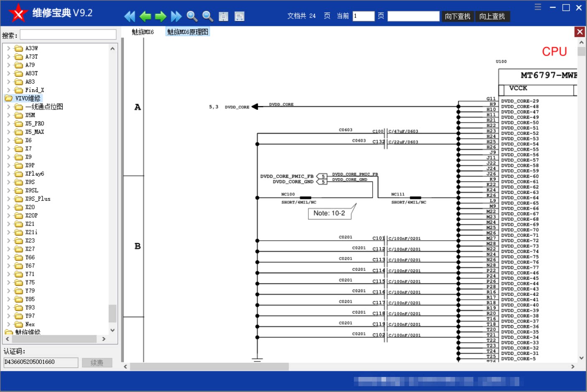Go to the previous page with the green left arrow
The width and height of the screenshot is (587, 392).
[145, 16]
